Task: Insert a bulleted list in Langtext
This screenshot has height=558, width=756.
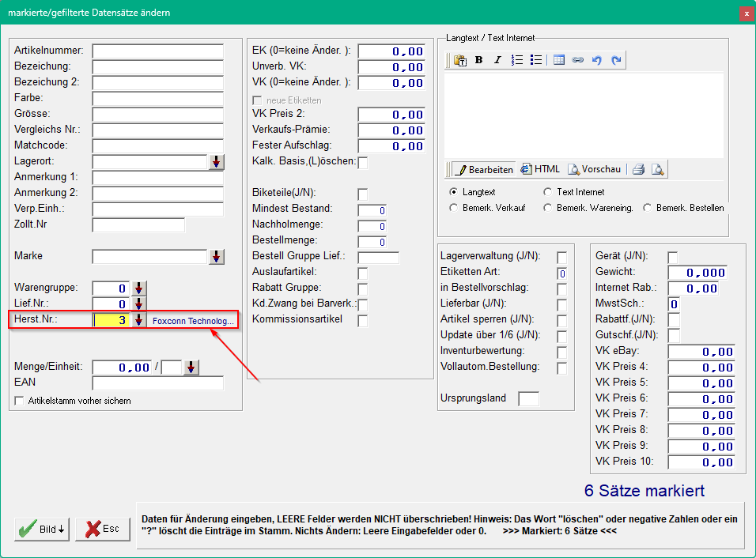Action: (x=535, y=60)
